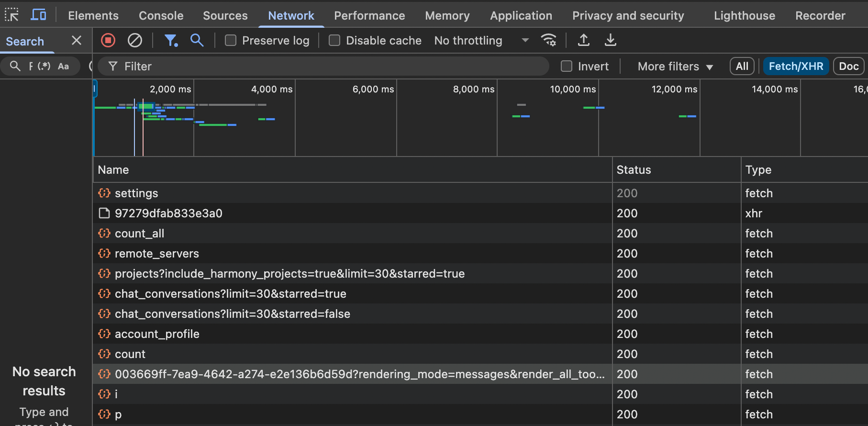The width and height of the screenshot is (868, 426).
Task: Click the 10,000 ms timeline marker
Action: point(573,89)
